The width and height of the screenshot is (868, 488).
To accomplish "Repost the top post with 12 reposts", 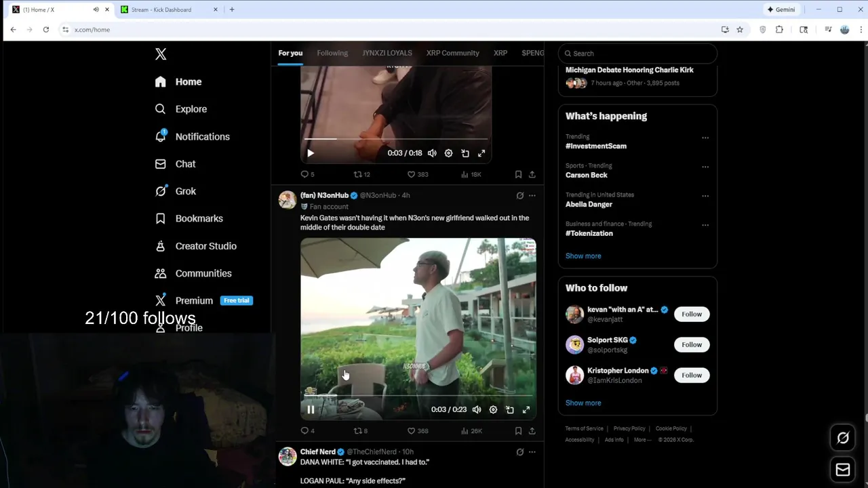I will (361, 174).
